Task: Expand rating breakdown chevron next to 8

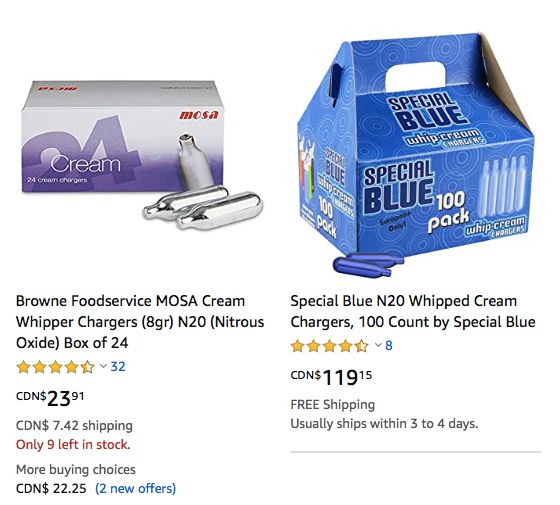Action: (378, 345)
